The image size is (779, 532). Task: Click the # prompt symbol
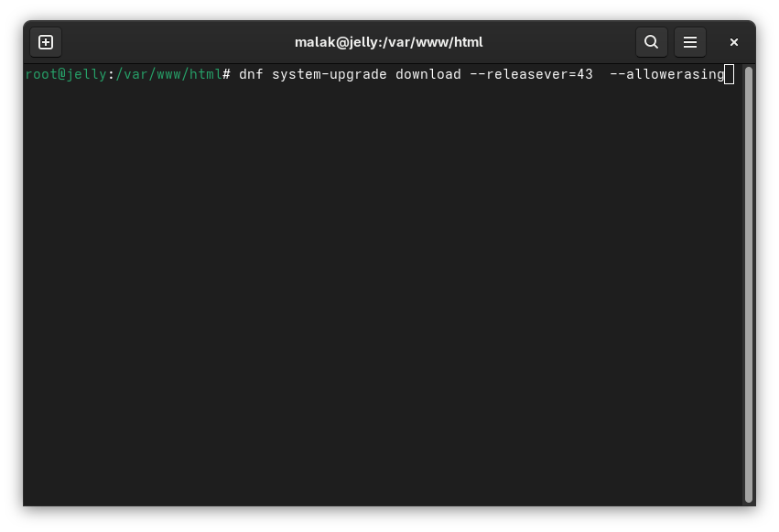[226, 74]
